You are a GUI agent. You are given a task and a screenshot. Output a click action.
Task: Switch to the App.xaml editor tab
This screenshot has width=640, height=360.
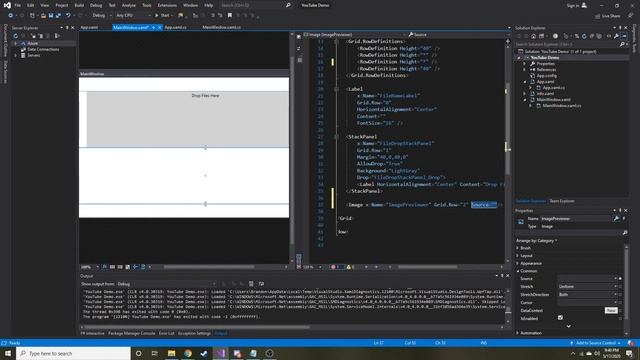tap(89, 27)
